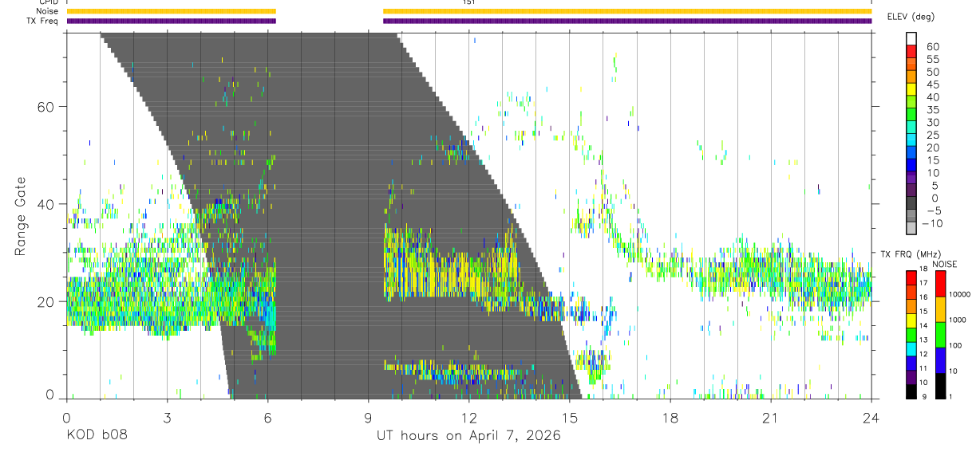The height and width of the screenshot is (452, 980).
Task: Click the 'Range Gate' y-axis label
Action: 21,216
